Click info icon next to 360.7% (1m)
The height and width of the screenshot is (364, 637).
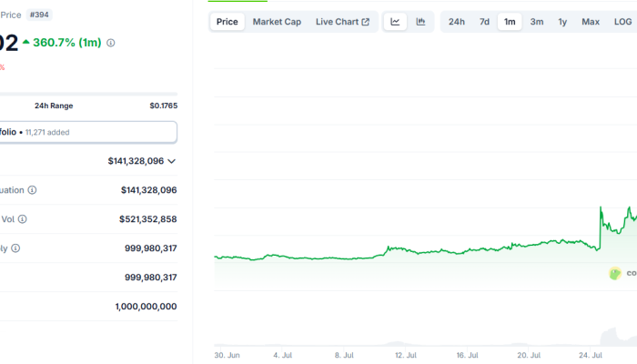[x=111, y=43]
